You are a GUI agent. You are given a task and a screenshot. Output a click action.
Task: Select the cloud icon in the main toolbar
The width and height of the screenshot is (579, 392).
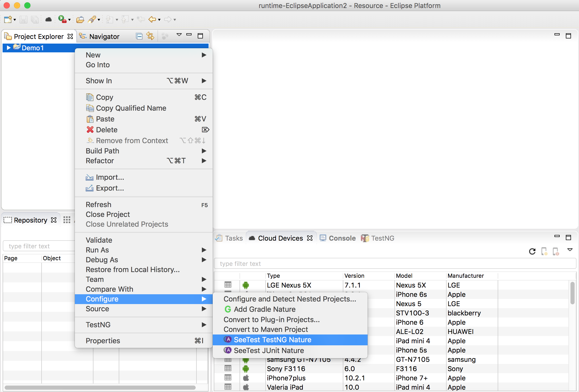pos(49,19)
